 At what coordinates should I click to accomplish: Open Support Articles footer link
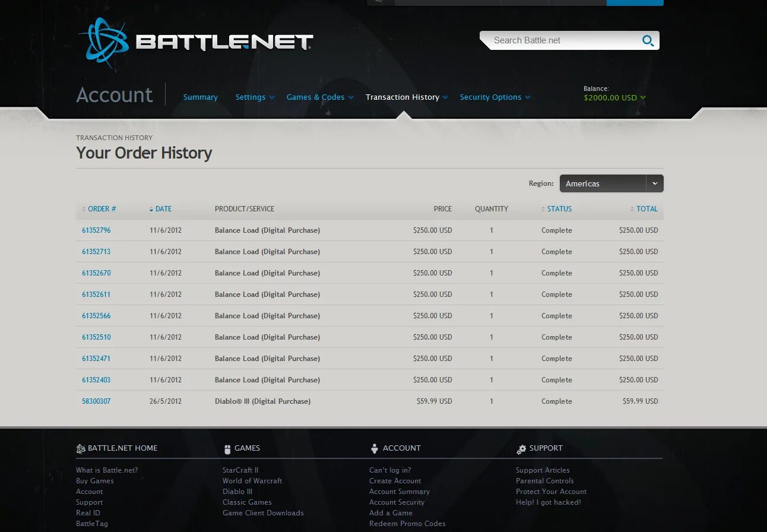[543, 470]
